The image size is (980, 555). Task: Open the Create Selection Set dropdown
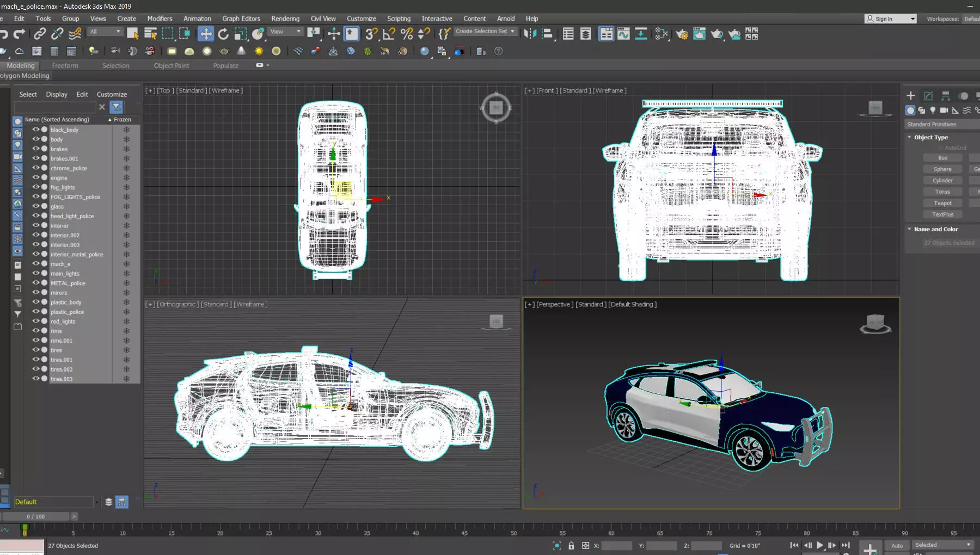tap(485, 32)
